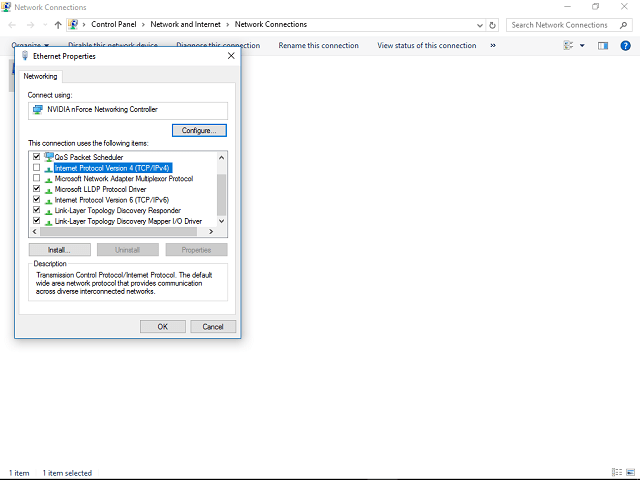View status of this connection

[x=427, y=45]
